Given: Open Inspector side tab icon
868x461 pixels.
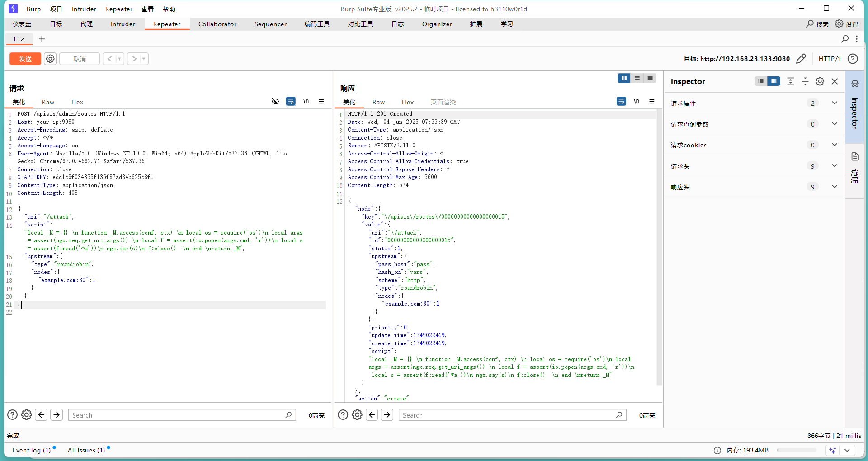Looking at the screenshot, I should click(854, 84).
